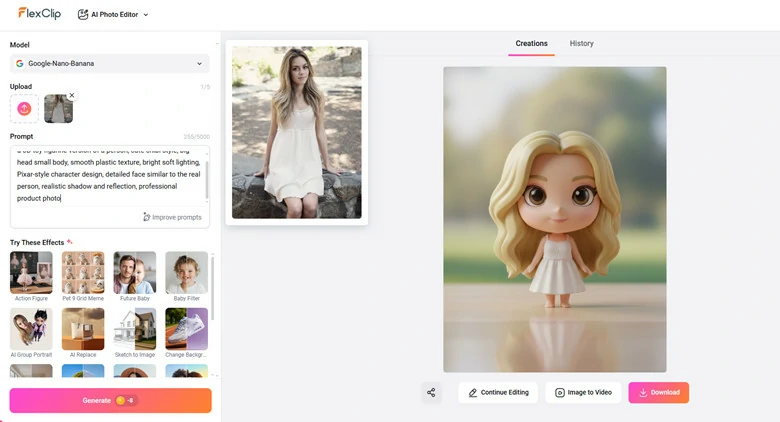Screen dimensions: 780x422
Task: Choose the Baby Filter effect
Action: click(x=187, y=276)
